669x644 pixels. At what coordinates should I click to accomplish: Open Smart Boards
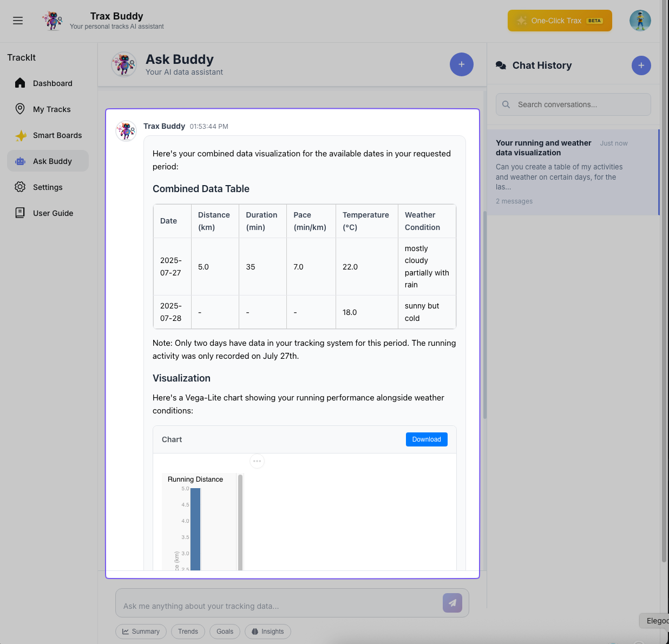pos(48,135)
